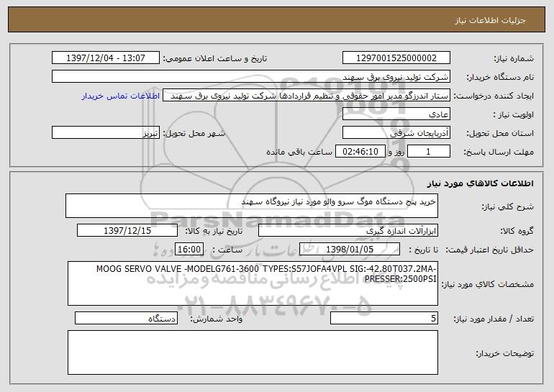Select the label شماره نیاز

pyautogui.click(x=514, y=58)
